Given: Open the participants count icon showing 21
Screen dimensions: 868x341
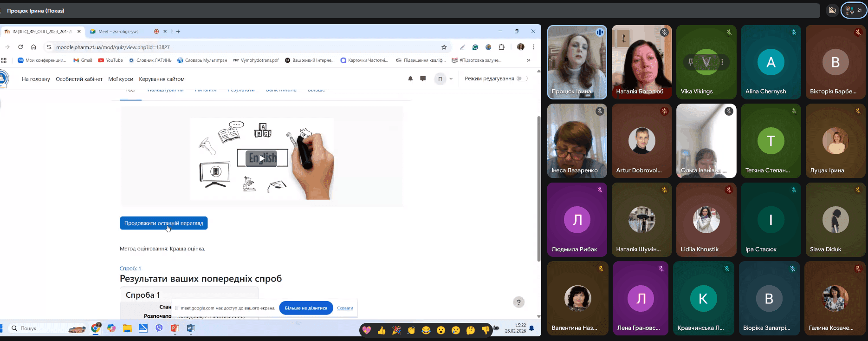Looking at the screenshot, I should click(854, 10).
